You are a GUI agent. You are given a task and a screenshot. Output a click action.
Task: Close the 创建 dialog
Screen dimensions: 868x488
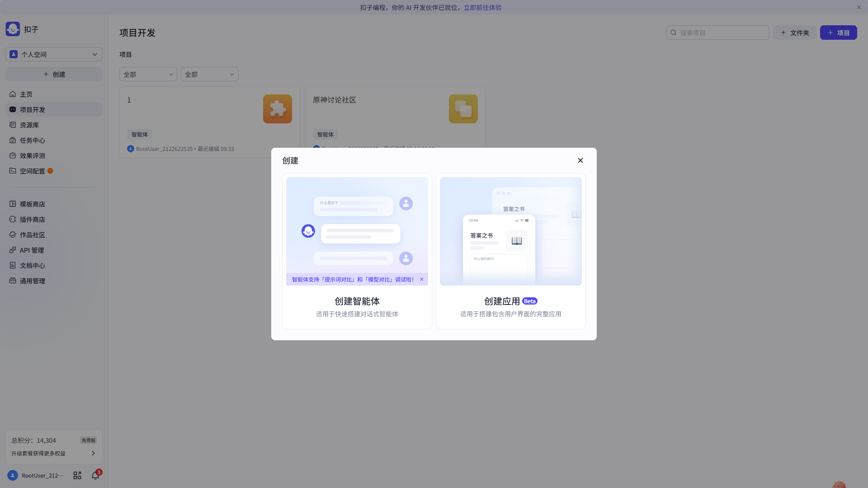click(580, 160)
